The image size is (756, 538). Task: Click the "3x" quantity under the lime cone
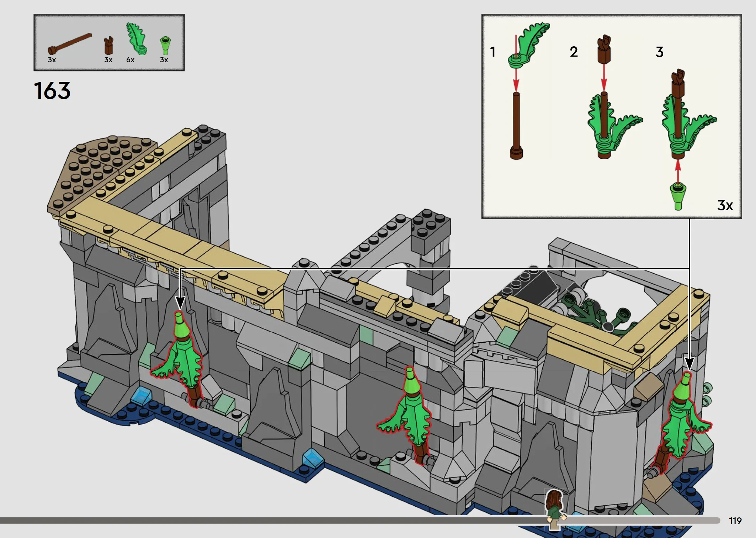point(164,60)
